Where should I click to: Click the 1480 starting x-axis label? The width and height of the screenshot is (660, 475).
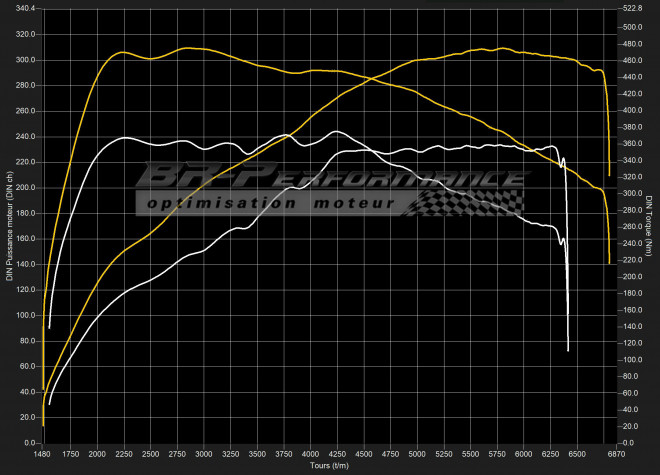pyautogui.click(x=43, y=454)
